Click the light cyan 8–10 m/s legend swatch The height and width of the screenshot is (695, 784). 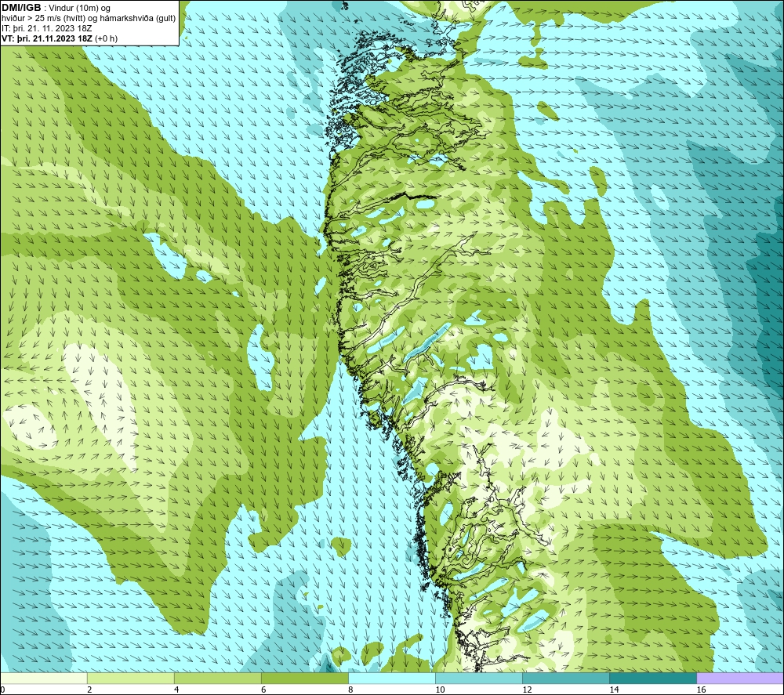click(392, 679)
